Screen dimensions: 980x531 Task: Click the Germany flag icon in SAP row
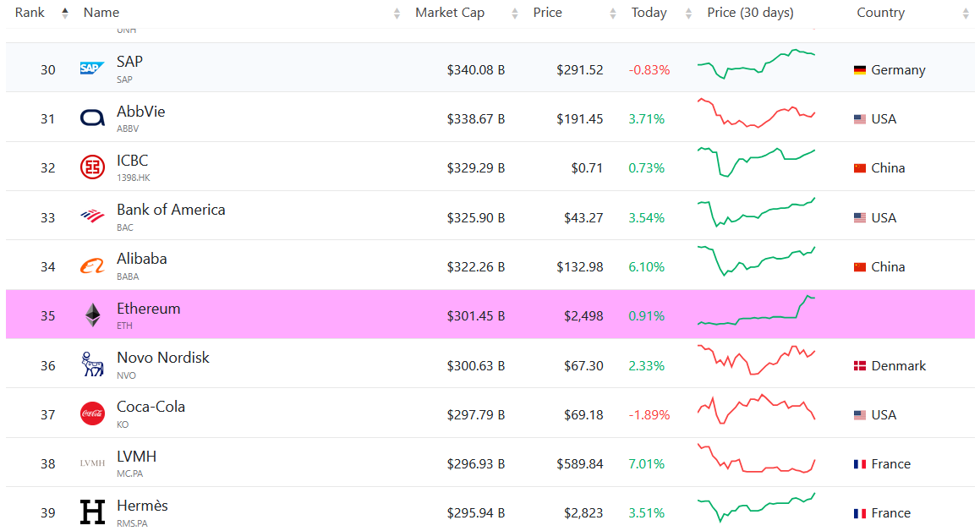(860, 70)
